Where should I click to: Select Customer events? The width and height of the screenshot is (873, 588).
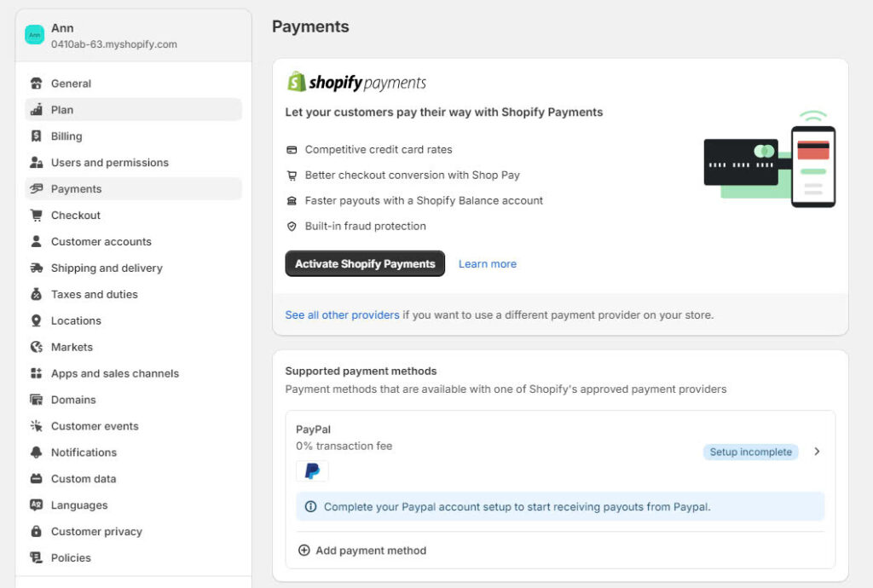coord(134,426)
